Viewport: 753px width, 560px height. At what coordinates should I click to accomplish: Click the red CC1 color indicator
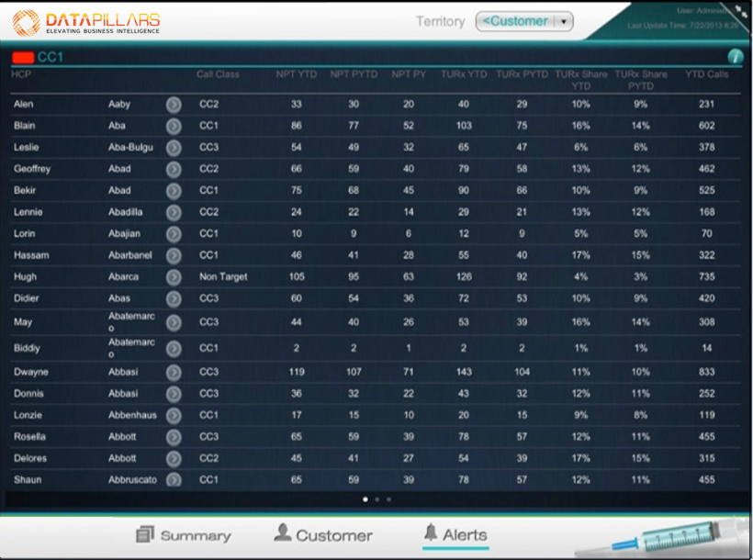coord(23,58)
